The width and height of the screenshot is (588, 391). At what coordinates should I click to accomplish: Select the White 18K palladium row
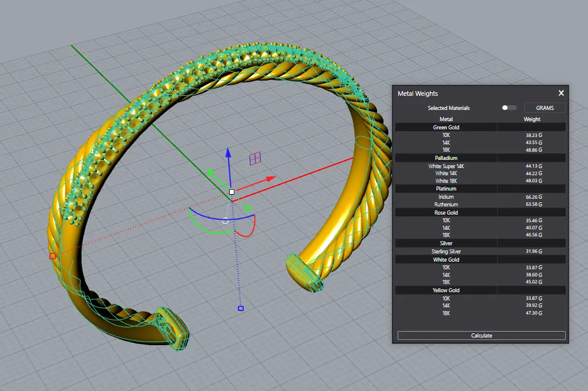click(481, 181)
